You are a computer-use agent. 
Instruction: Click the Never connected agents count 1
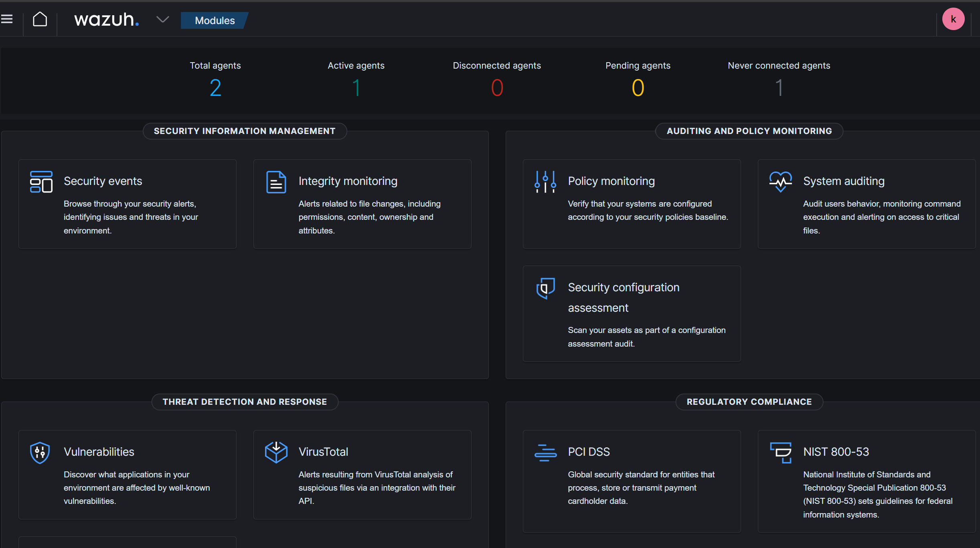click(x=779, y=88)
